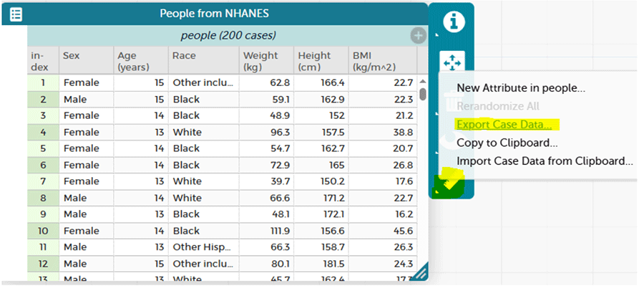Viewport: 644px width, 291px height.
Task: Choose New Attribute in people...
Action: (x=521, y=87)
